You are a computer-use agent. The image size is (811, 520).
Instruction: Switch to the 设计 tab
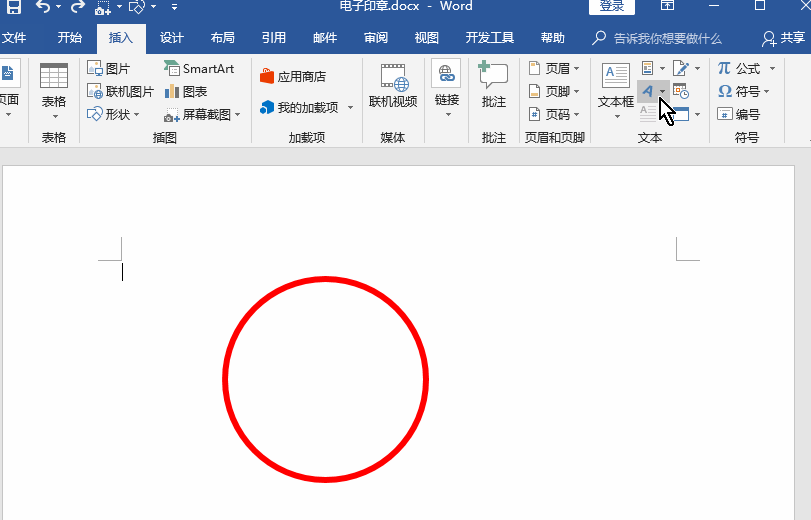(x=172, y=38)
